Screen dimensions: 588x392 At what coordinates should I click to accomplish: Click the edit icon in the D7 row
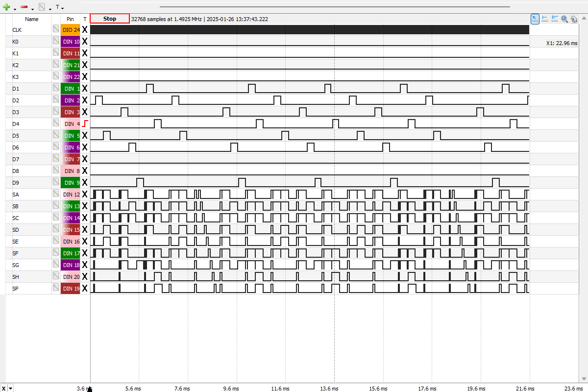pos(56,159)
